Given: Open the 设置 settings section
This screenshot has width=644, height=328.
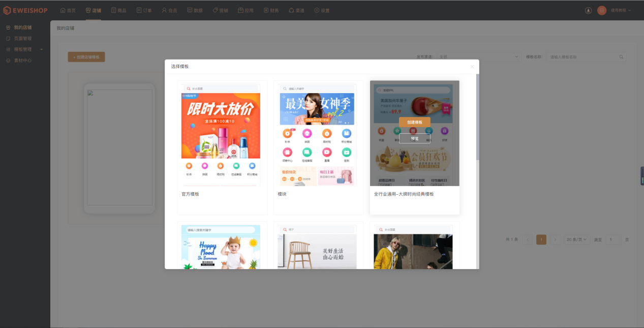Looking at the screenshot, I should coord(322,10).
